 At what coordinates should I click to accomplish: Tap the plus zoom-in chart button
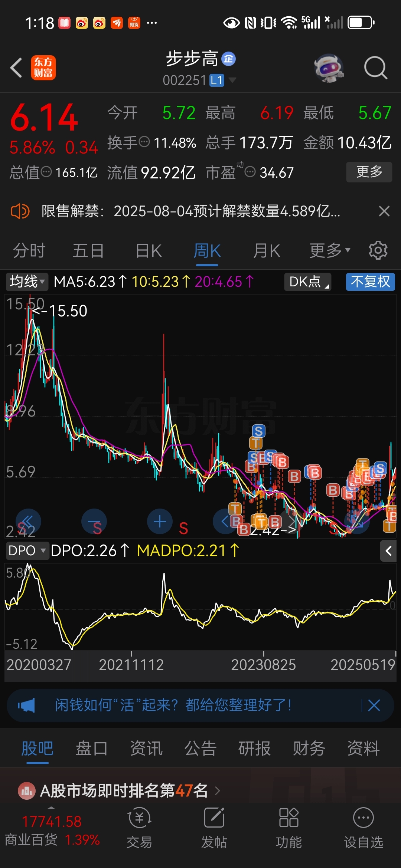(x=160, y=521)
